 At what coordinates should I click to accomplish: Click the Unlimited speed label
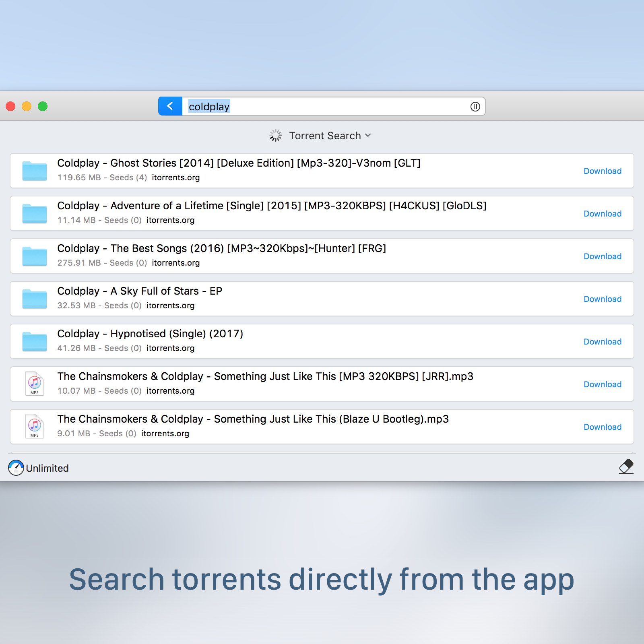click(x=47, y=468)
